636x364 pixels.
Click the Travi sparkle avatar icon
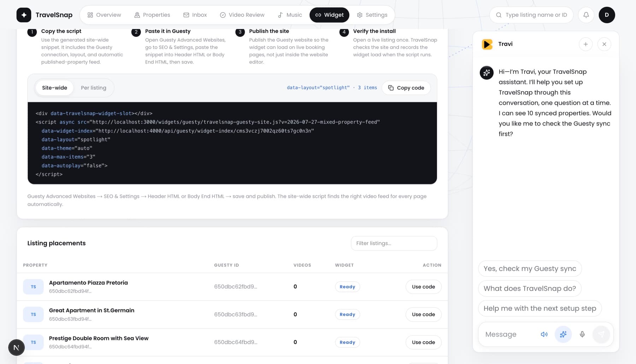point(487,73)
